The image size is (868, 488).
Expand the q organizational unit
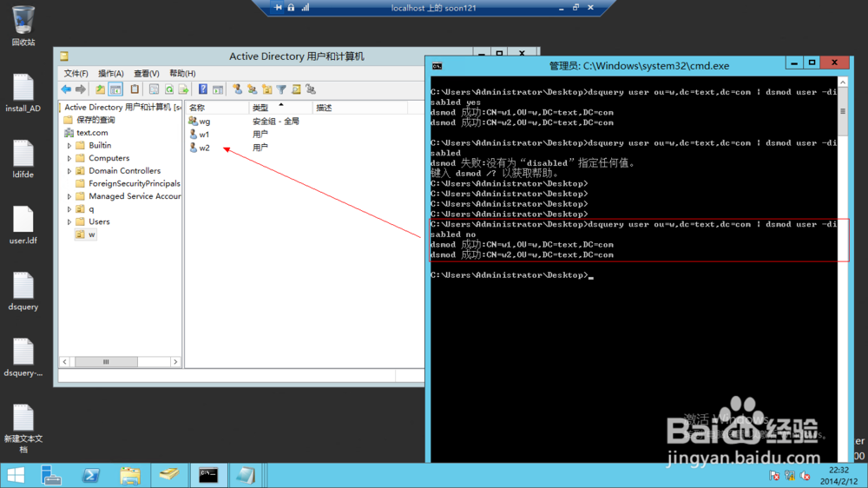tap(69, 209)
